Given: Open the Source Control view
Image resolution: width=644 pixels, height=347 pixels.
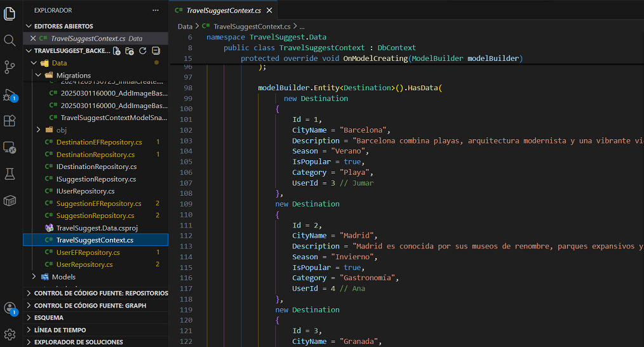Looking at the screenshot, I should (10, 67).
